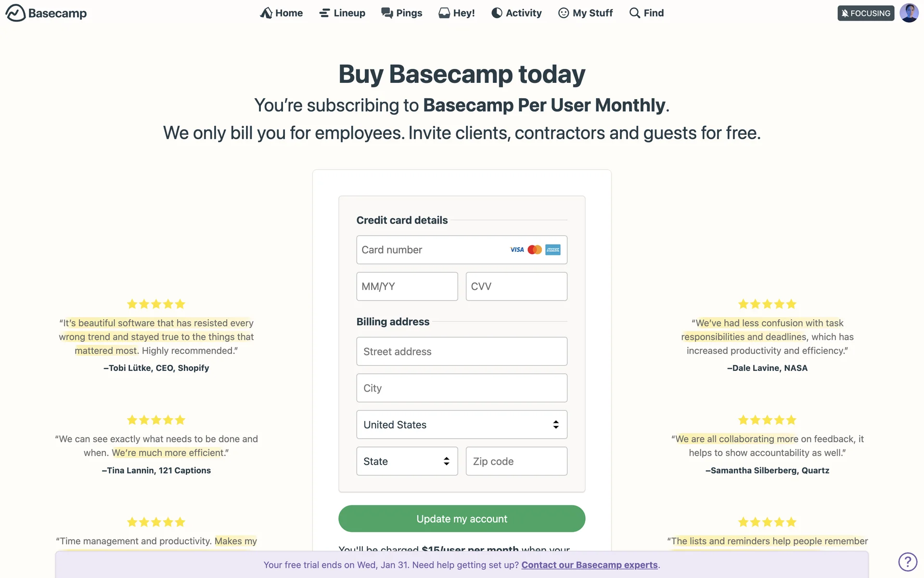924x578 pixels.
Task: Click the Pings chat bubbles icon
Action: pos(387,13)
